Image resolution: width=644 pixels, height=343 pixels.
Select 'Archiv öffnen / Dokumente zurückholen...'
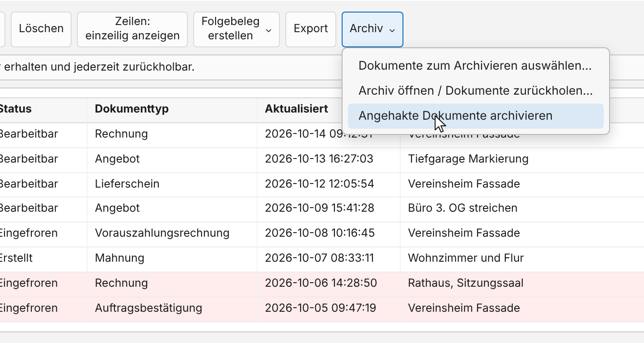coord(475,91)
